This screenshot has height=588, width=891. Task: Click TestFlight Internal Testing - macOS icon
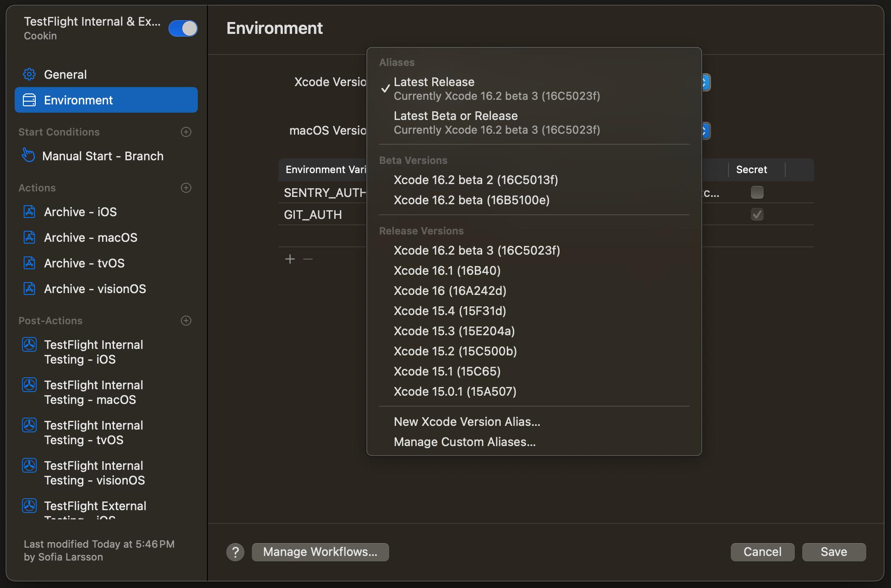pyautogui.click(x=29, y=385)
